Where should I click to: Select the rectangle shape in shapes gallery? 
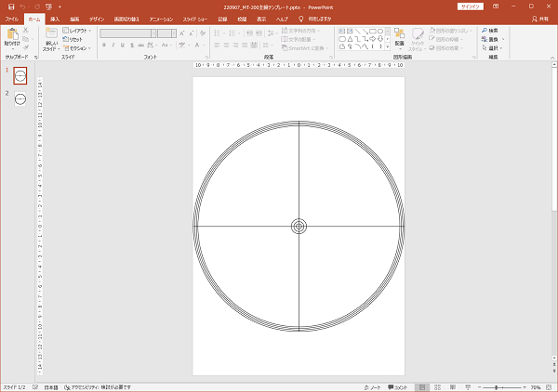pyautogui.click(x=373, y=32)
